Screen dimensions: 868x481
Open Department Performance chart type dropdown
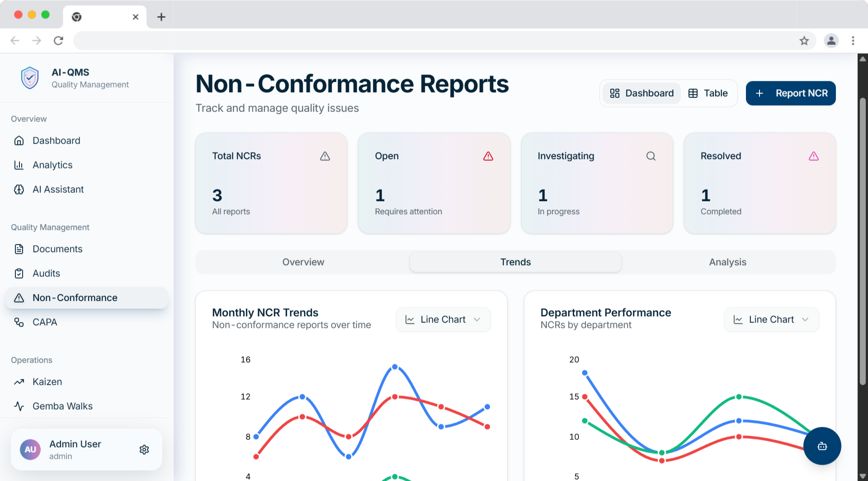[x=771, y=319]
